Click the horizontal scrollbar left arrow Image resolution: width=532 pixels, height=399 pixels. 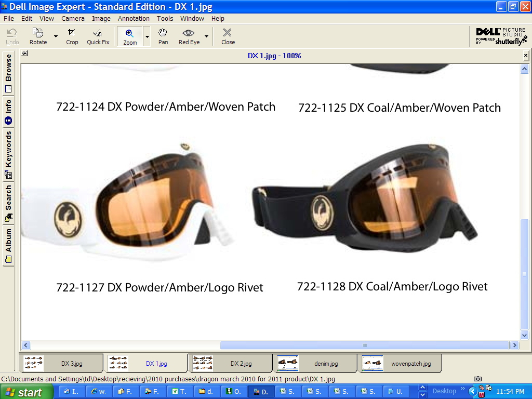[26, 345]
